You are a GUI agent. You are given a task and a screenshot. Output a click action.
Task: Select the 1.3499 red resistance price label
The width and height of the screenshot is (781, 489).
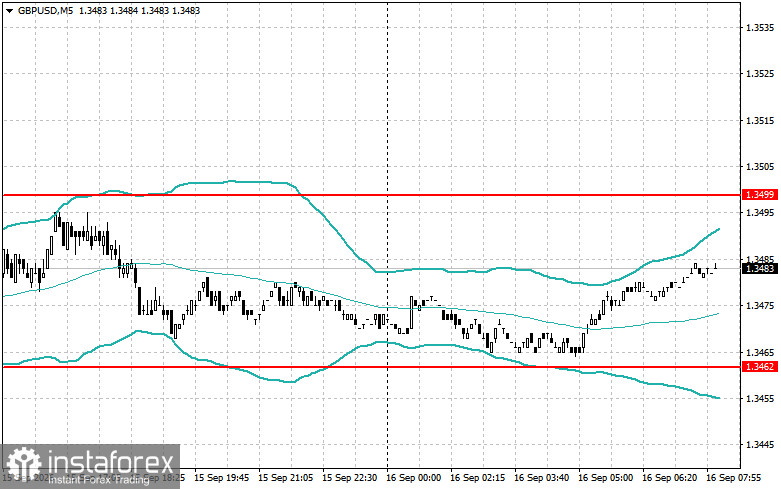pyautogui.click(x=760, y=195)
